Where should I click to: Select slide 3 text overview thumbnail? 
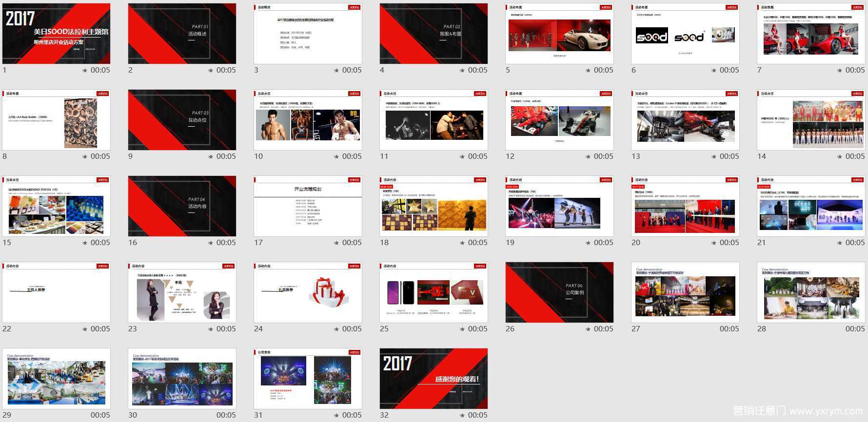(x=308, y=34)
